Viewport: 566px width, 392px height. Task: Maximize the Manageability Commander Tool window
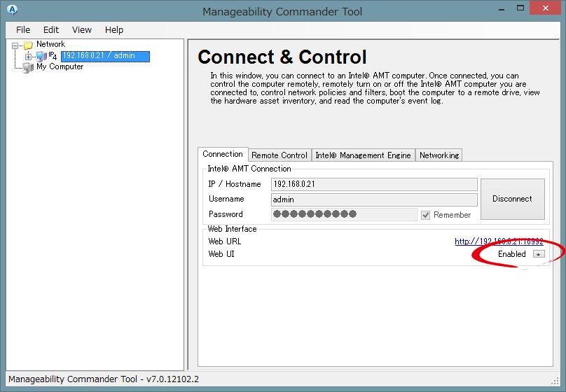pyautogui.click(x=520, y=8)
